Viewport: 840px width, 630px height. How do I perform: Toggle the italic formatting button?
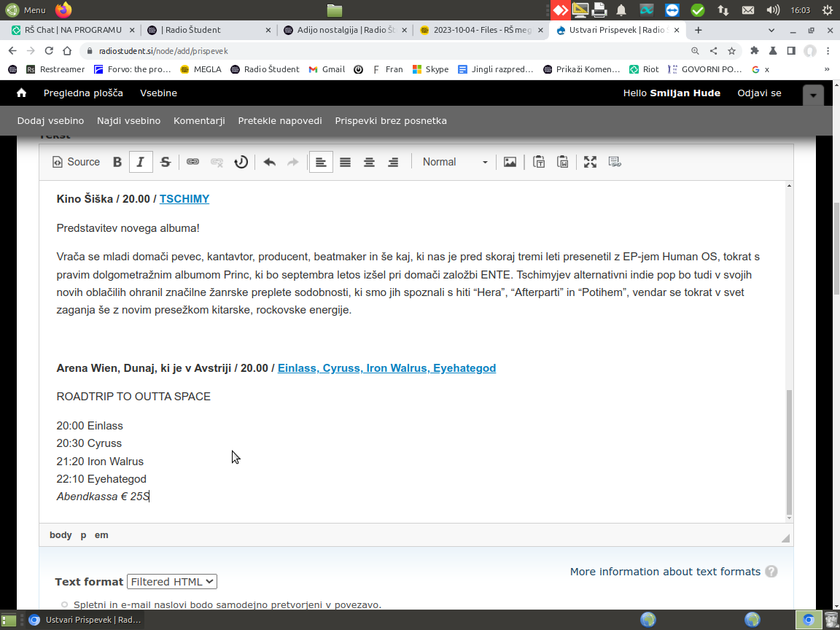click(141, 162)
